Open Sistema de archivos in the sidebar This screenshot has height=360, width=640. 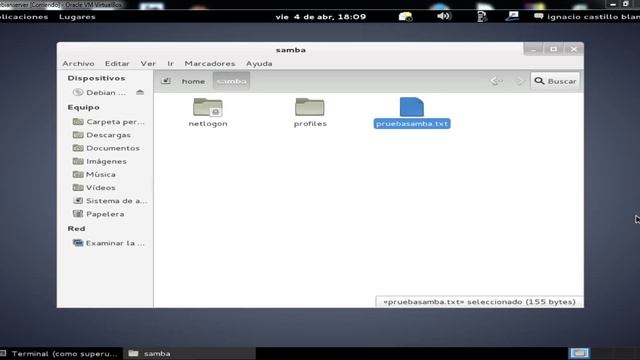coord(110,201)
